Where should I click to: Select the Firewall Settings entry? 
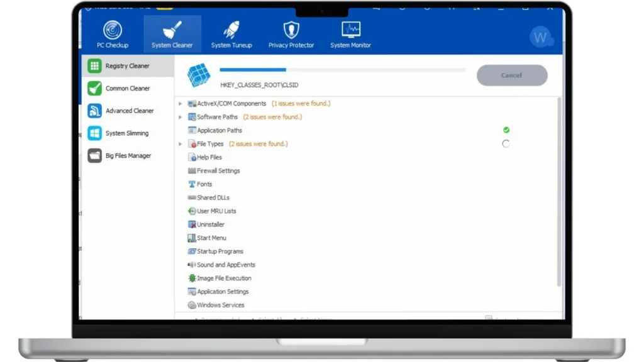[x=218, y=171]
